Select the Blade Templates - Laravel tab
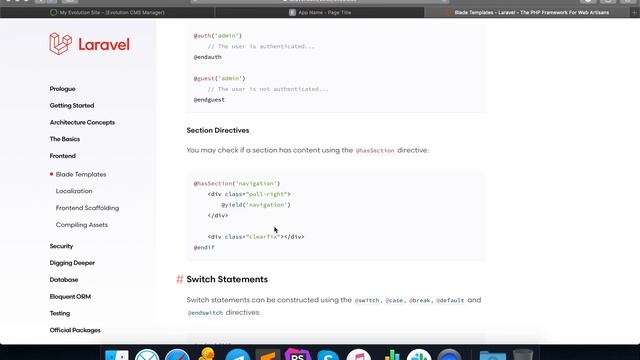Viewport: 640px width, 360px height. tap(527, 12)
